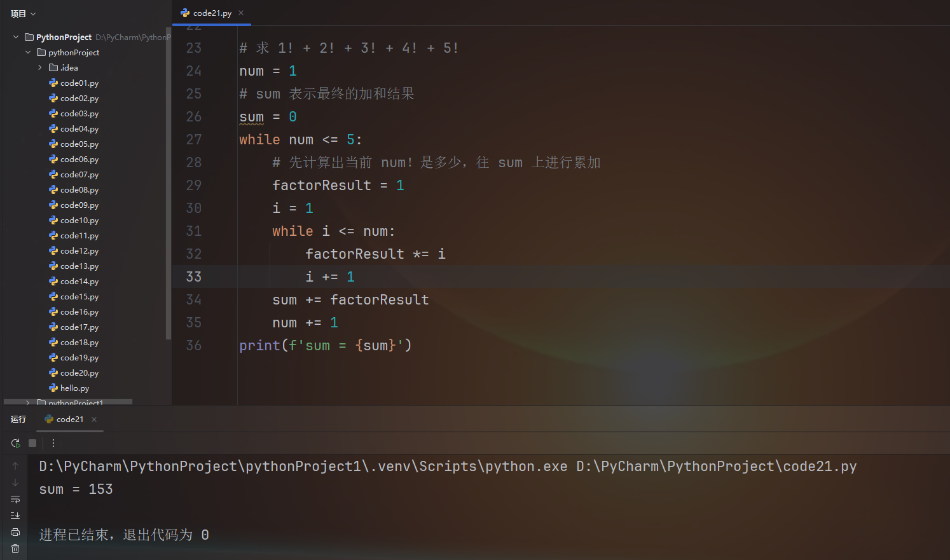The width and height of the screenshot is (950, 560).
Task: Place cursor on 'factorResult *= i' line
Action: click(375, 254)
